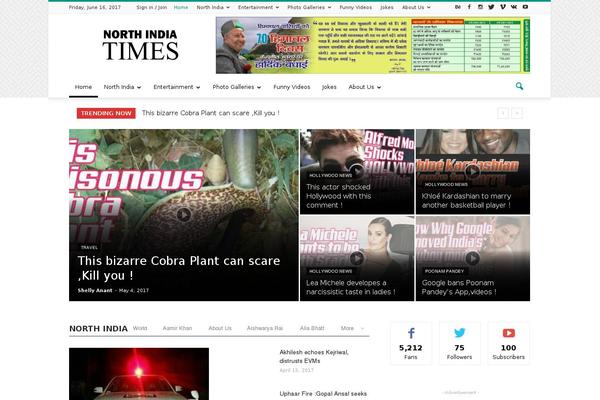Show next trending story arrow
The height and width of the screenshot is (400, 600).
coord(517,113)
